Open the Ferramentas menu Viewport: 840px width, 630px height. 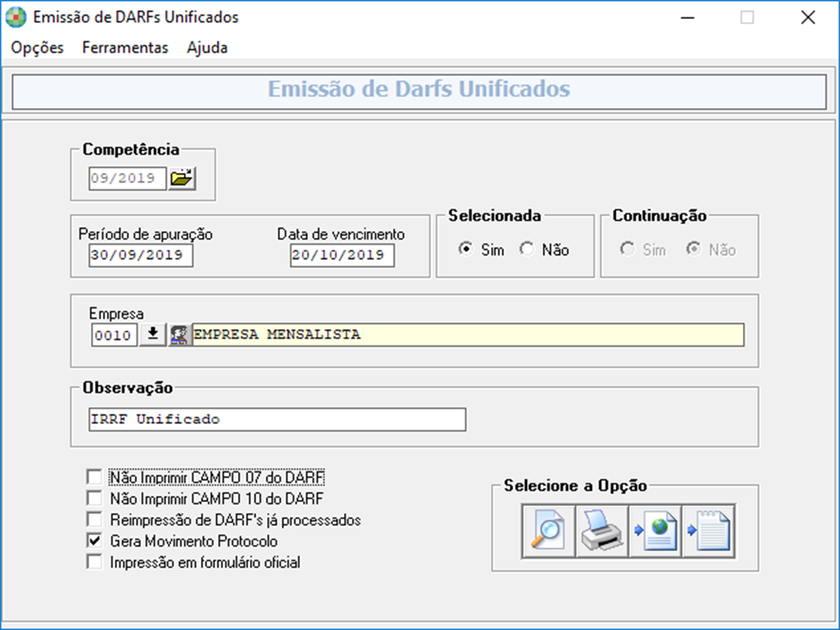pos(125,48)
